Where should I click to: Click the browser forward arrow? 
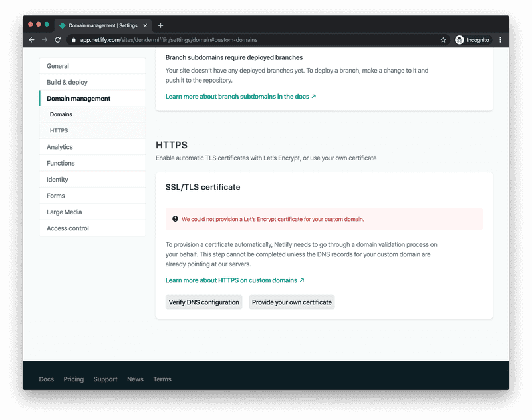pyautogui.click(x=45, y=40)
